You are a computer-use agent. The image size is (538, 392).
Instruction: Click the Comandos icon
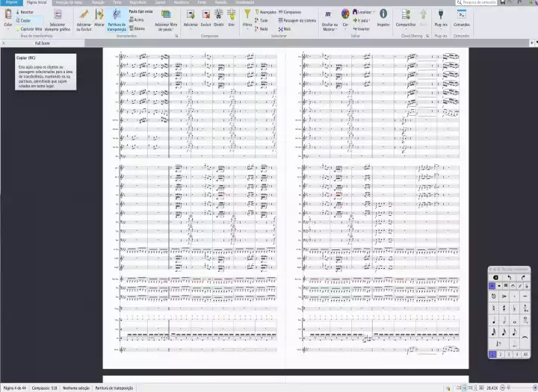462,15
